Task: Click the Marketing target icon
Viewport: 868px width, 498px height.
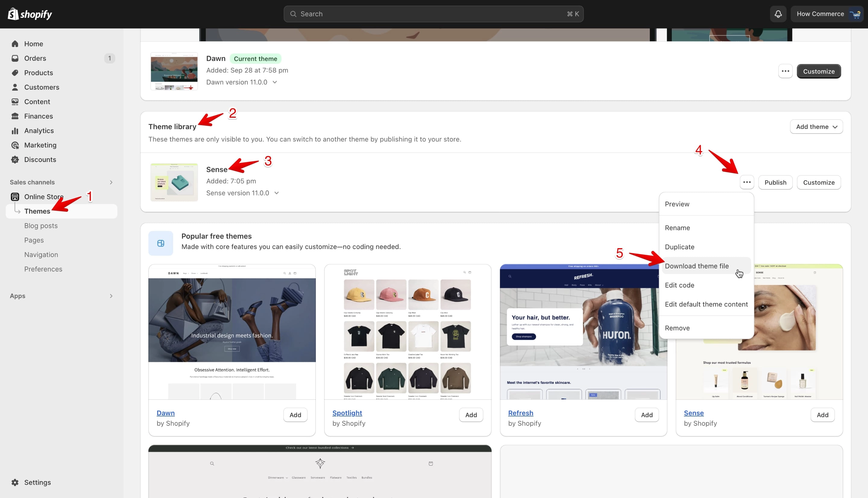Action: click(15, 145)
